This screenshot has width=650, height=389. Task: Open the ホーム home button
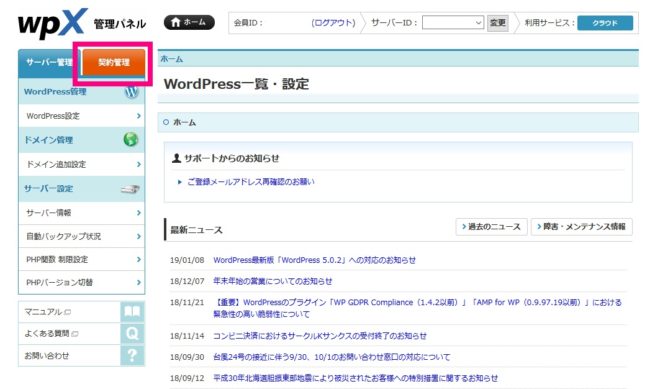(189, 22)
